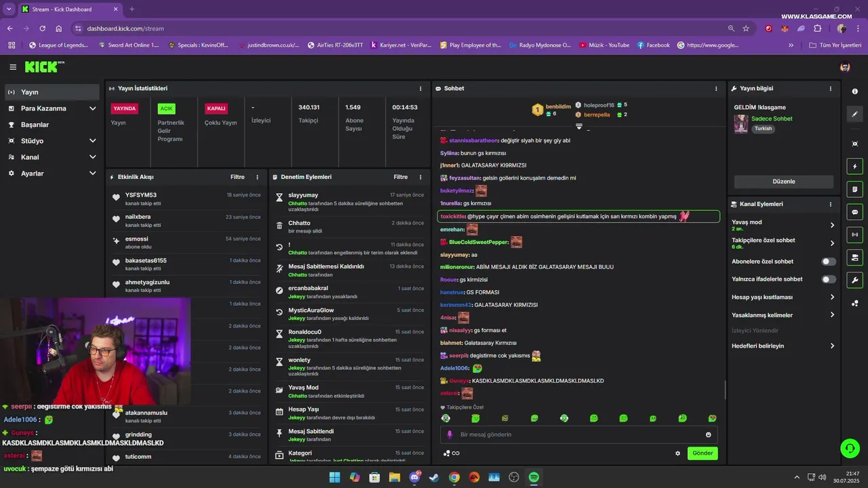This screenshot has width=868, height=488.
Task: Open Denetim Eylemleri three-dot menu
Action: point(420,177)
